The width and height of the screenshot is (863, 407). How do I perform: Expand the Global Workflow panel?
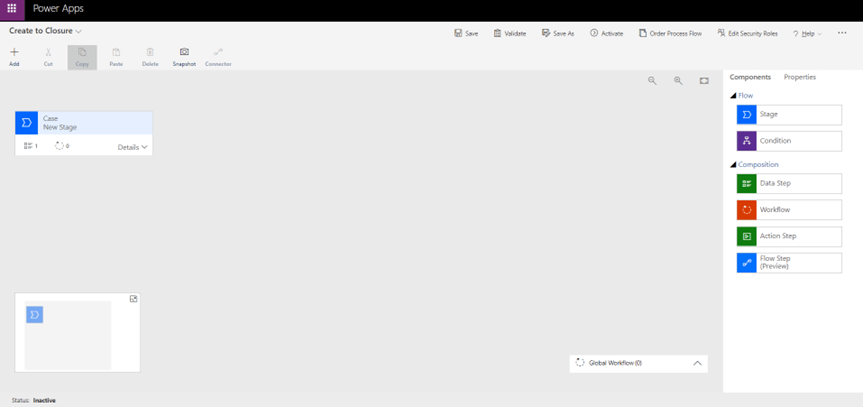coord(697,363)
